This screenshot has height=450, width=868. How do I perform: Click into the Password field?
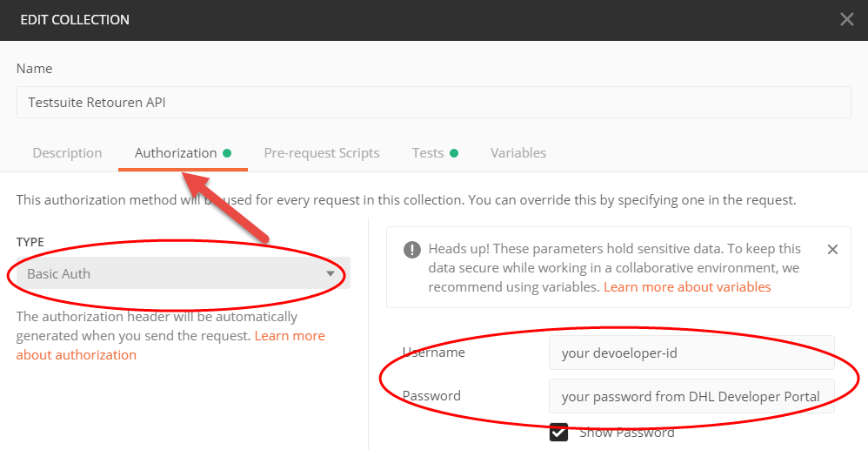pos(691,396)
